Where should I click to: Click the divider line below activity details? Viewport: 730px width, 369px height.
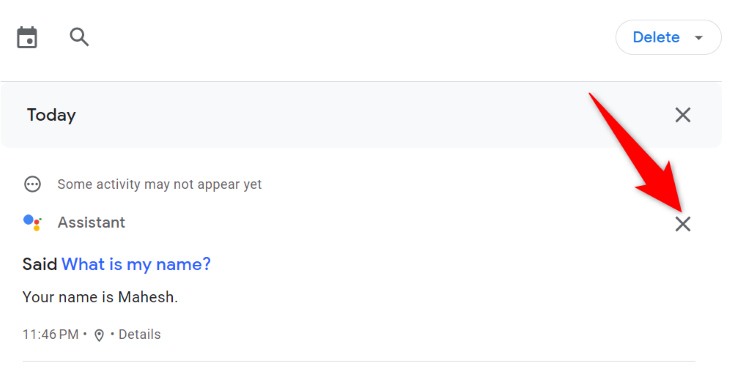click(x=358, y=361)
